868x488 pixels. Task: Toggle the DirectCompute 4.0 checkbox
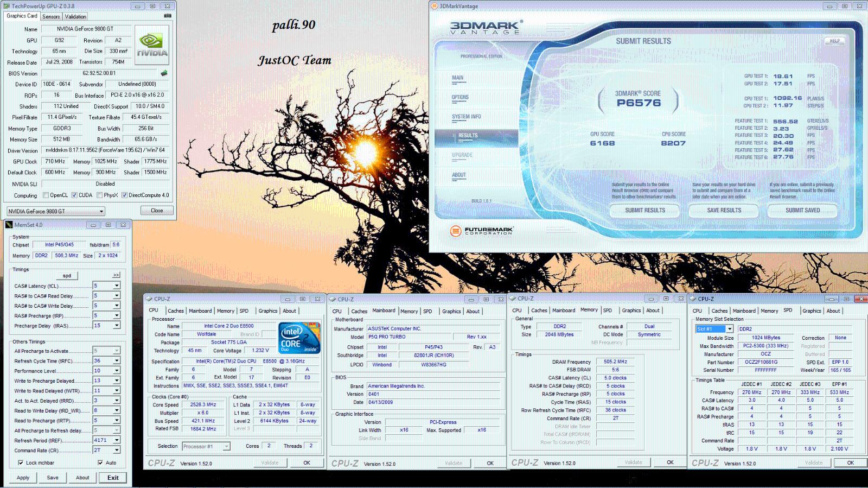tap(125, 195)
